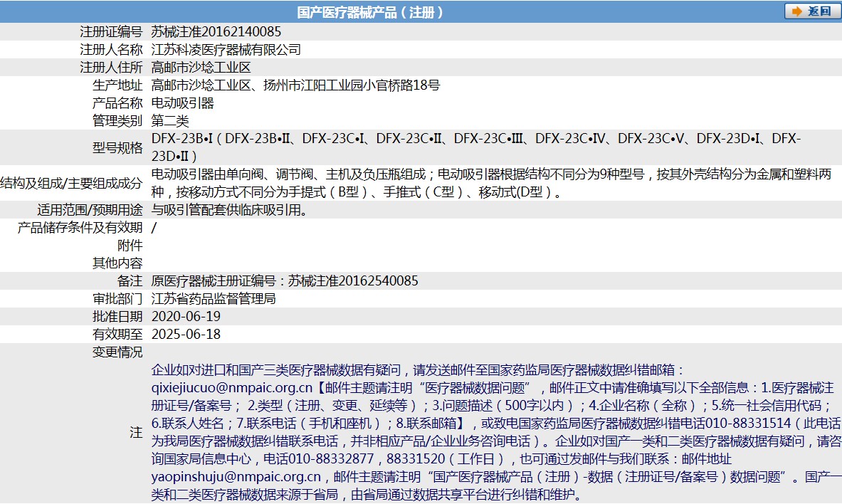This screenshot has height=504, width=842.
Task: Click the 变更情况 label
Action: (117, 352)
